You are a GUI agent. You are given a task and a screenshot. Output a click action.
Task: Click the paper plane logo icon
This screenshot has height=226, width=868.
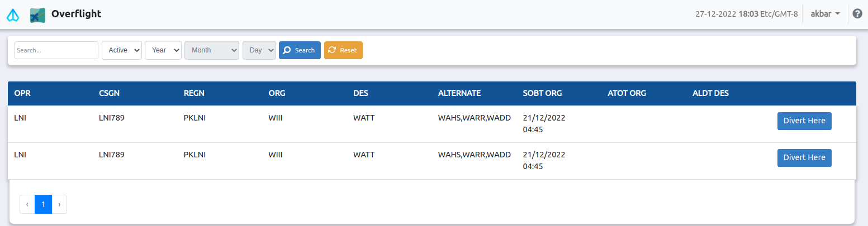(13, 15)
